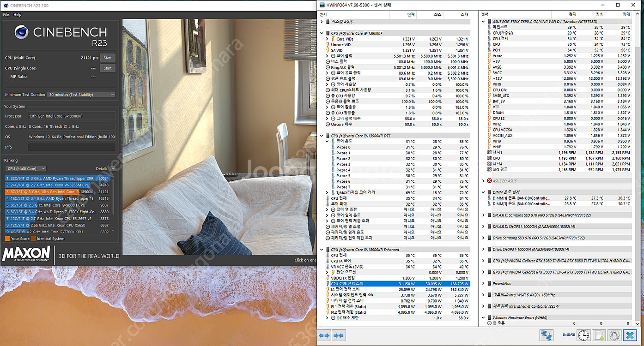Maximize the HWiNFO64 window
The image size is (644, 346).
tap(618, 5)
